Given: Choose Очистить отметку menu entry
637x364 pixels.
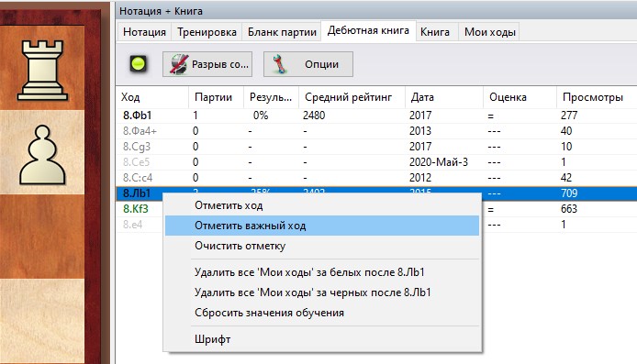Looking at the screenshot, I should click(x=322, y=246).
